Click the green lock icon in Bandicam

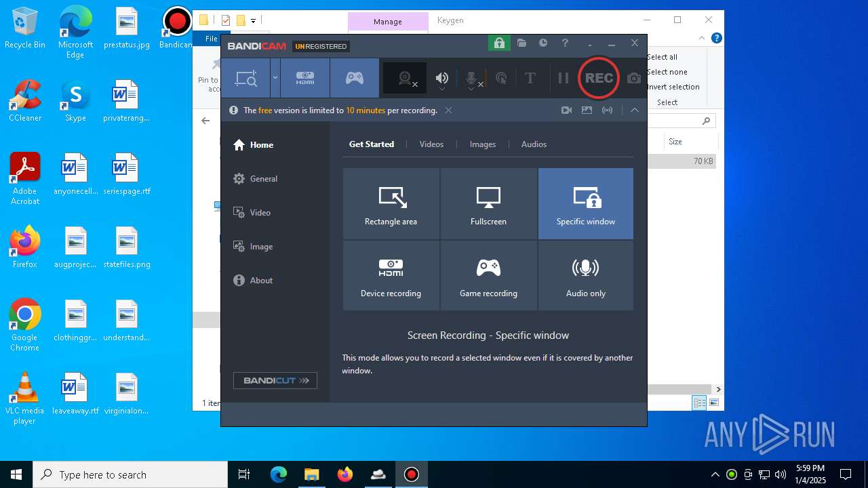[x=499, y=43]
